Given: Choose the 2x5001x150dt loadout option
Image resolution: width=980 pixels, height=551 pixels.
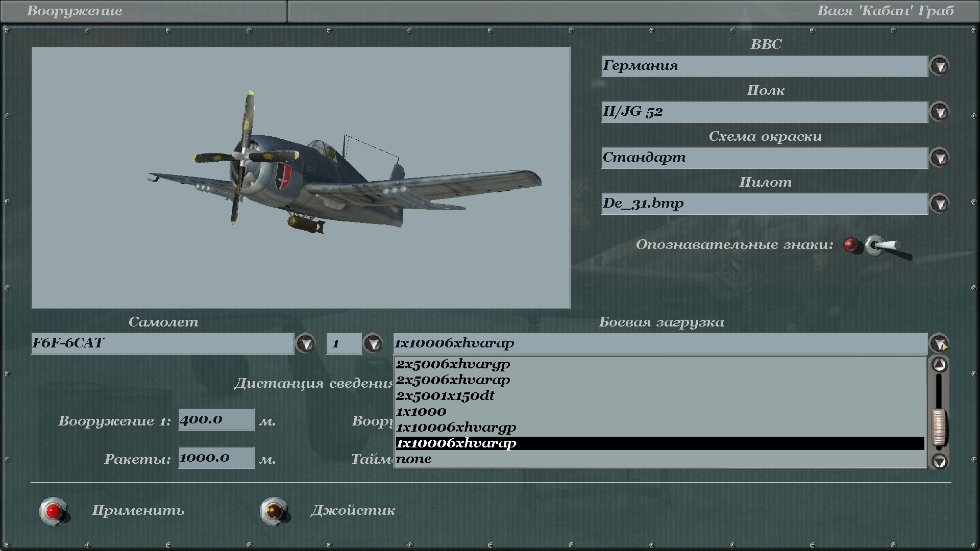Looking at the screenshot, I should pyautogui.click(x=445, y=396).
